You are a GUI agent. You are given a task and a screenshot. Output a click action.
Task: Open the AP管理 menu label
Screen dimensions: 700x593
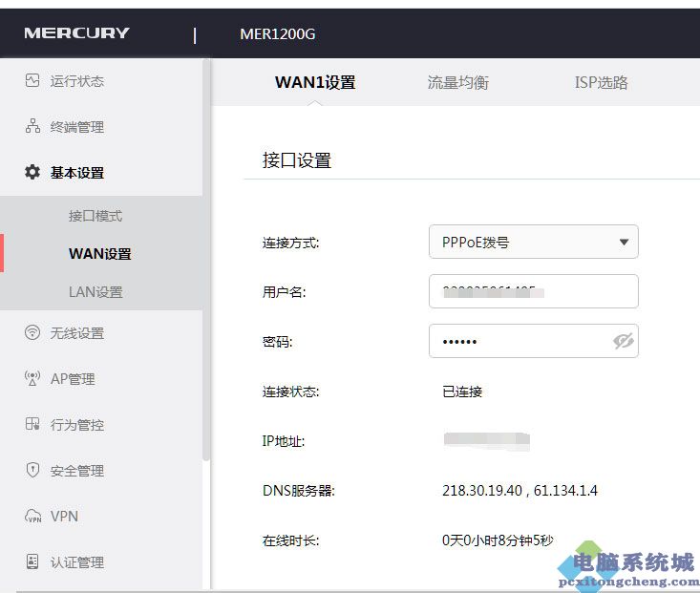(73, 379)
